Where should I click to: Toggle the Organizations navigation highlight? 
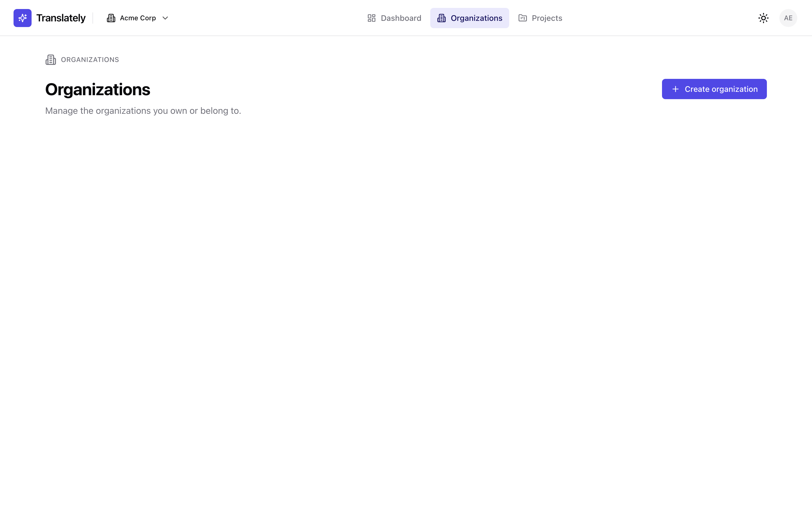[x=469, y=18]
